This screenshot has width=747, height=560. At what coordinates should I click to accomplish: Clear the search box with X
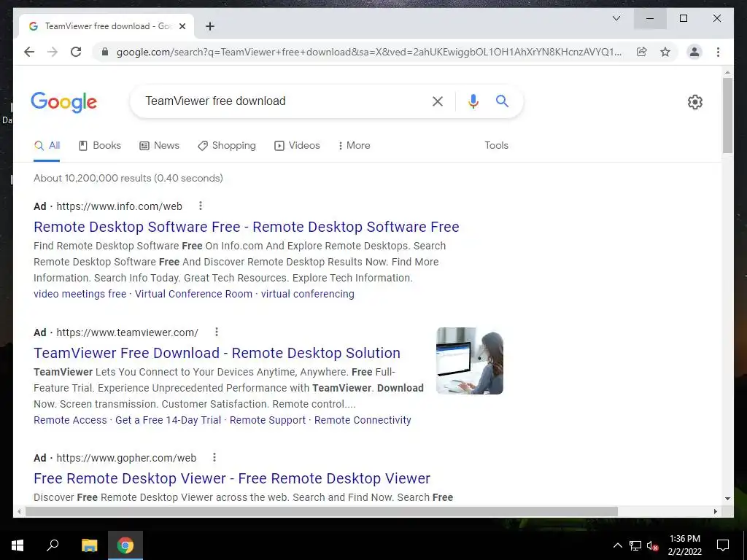click(438, 101)
